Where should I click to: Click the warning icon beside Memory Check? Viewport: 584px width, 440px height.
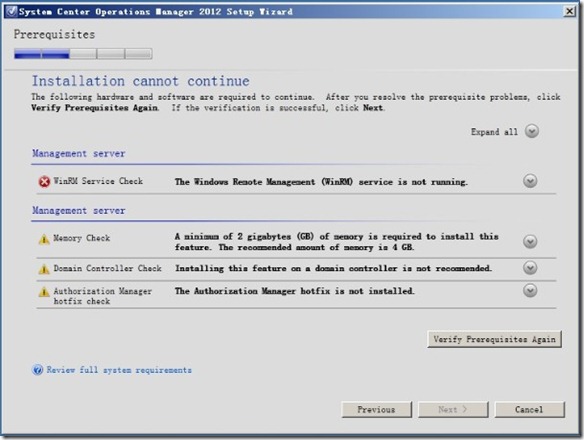44,239
